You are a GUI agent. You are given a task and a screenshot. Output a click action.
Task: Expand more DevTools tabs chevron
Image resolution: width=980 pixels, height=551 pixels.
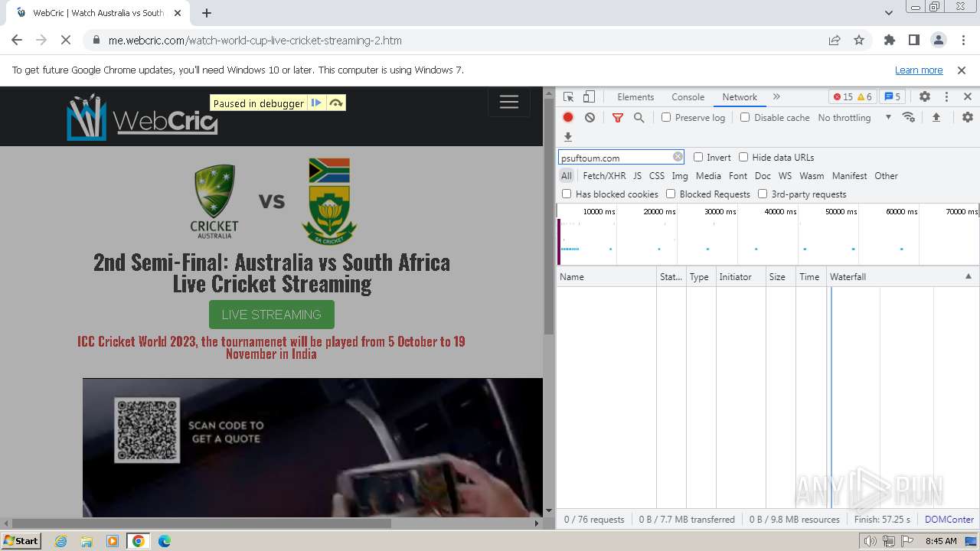click(x=776, y=97)
